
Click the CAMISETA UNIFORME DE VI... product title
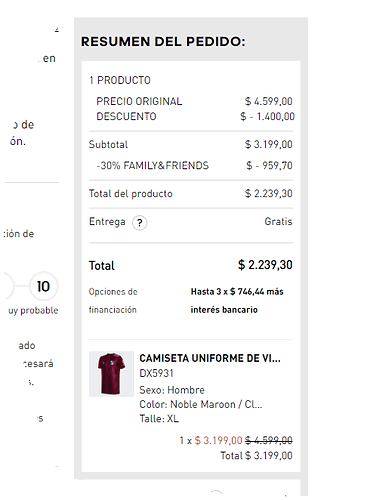(x=210, y=358)
